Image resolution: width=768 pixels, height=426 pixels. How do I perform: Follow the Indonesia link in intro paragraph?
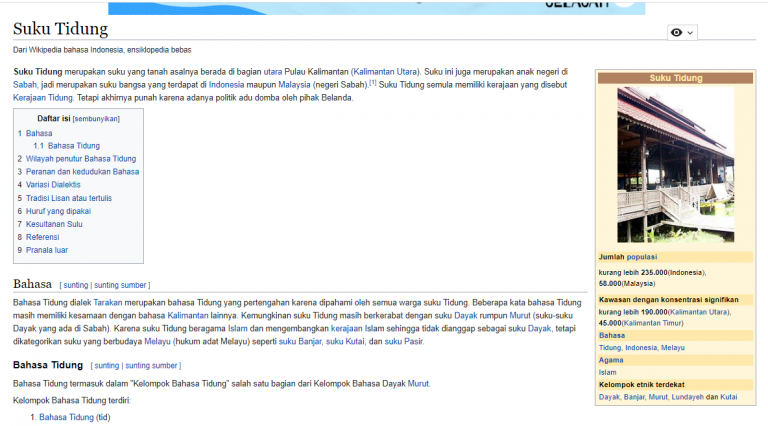pyautogui.click(x=226, y=85)
